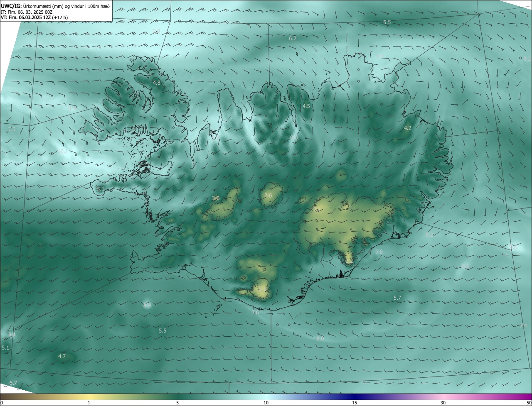Click the yellow section of the colour bar
The width and height of the screenshot is (532, 406).
click(89, 397)
